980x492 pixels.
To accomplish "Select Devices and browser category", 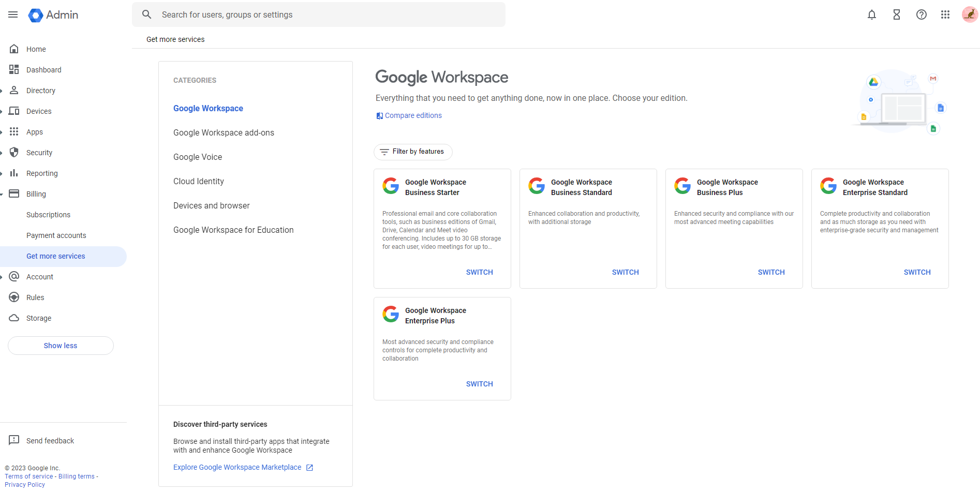I will (x=212, y=205).
